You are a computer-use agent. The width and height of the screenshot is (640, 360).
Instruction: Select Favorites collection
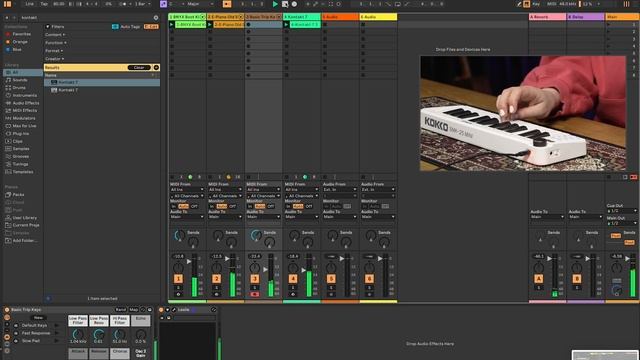(x=21, y=34)
